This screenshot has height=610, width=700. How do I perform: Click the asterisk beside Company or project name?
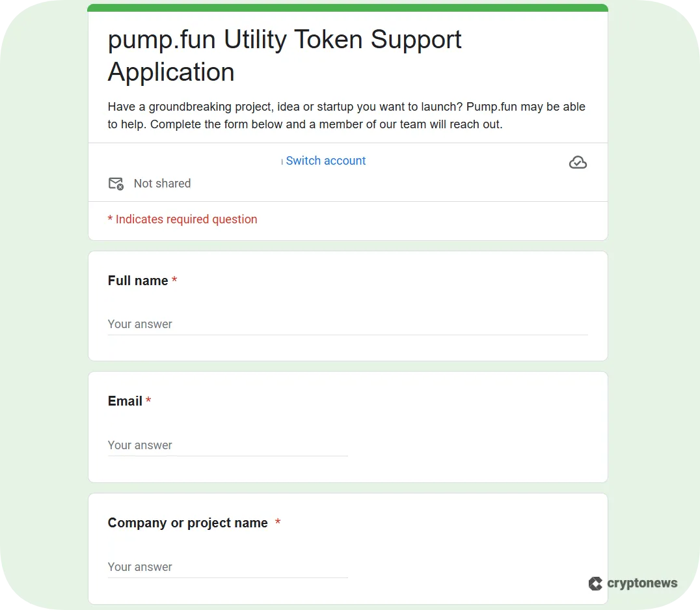278,522
